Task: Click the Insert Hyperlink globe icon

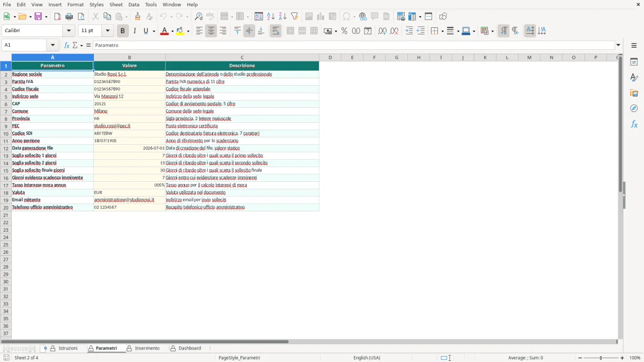Action: coord(363,17)
